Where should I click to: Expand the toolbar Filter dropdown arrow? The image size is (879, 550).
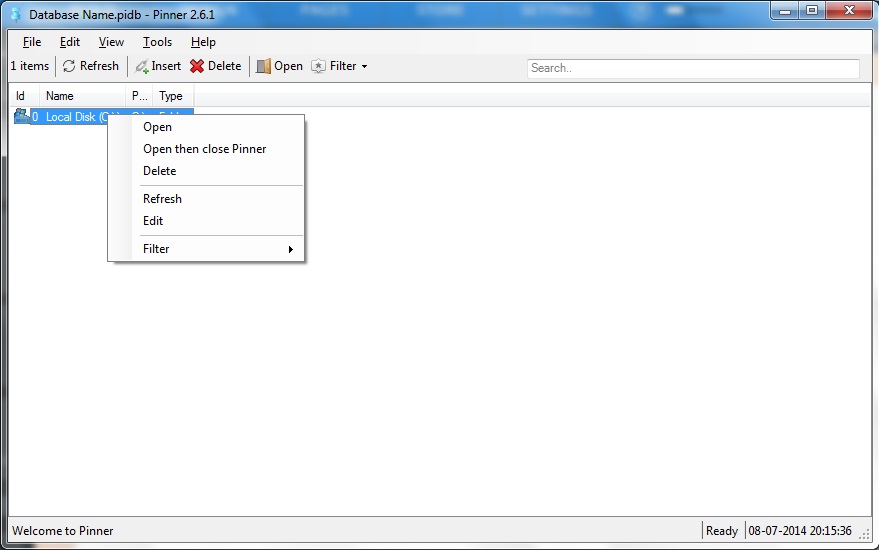(364, 67)
